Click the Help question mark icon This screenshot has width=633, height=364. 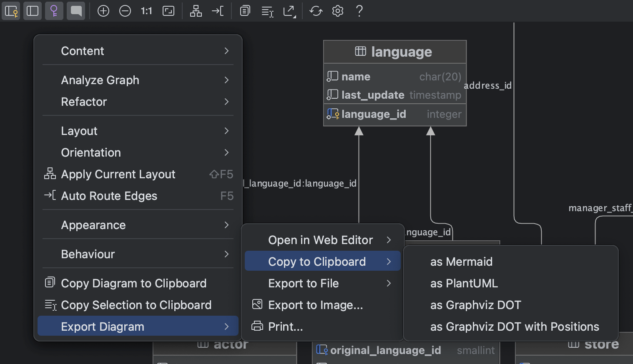point(359,11)
